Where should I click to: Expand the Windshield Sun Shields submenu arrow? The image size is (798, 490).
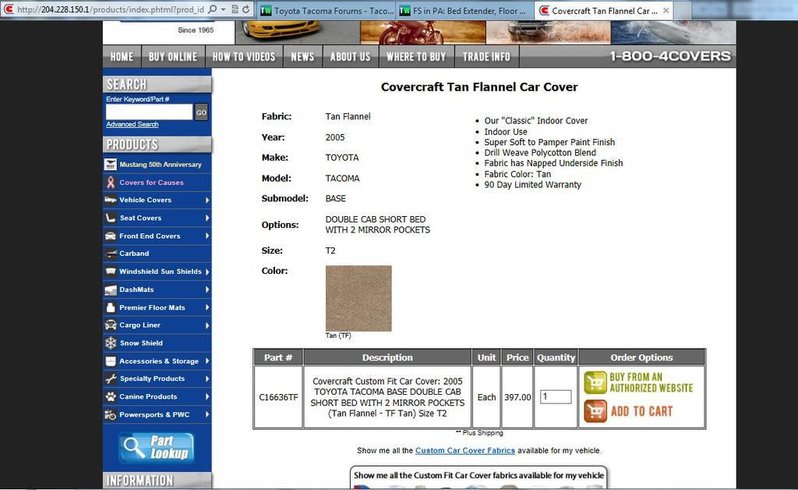[207, 272]
